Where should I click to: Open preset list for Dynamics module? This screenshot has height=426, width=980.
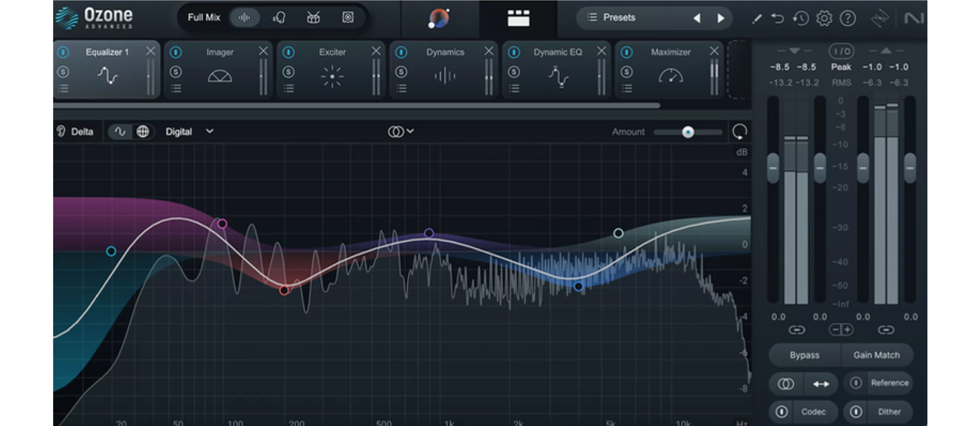(401, 88)
